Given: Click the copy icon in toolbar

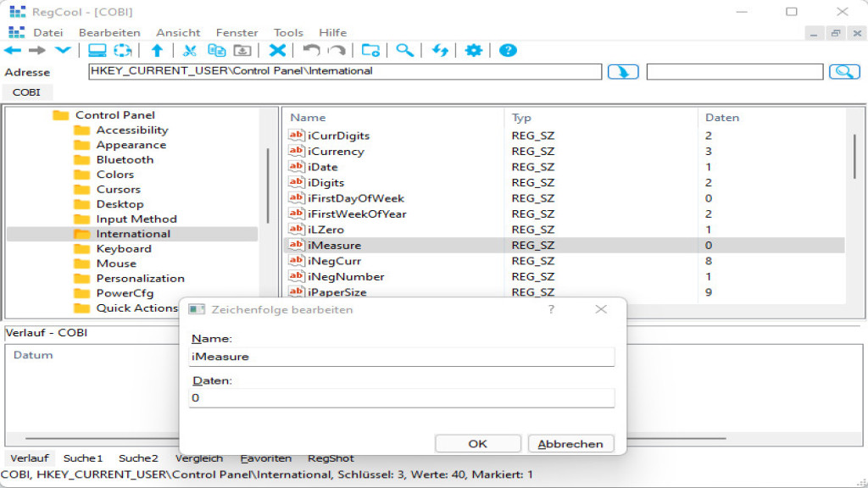Looking at the screenshot, I should [217, 51].
